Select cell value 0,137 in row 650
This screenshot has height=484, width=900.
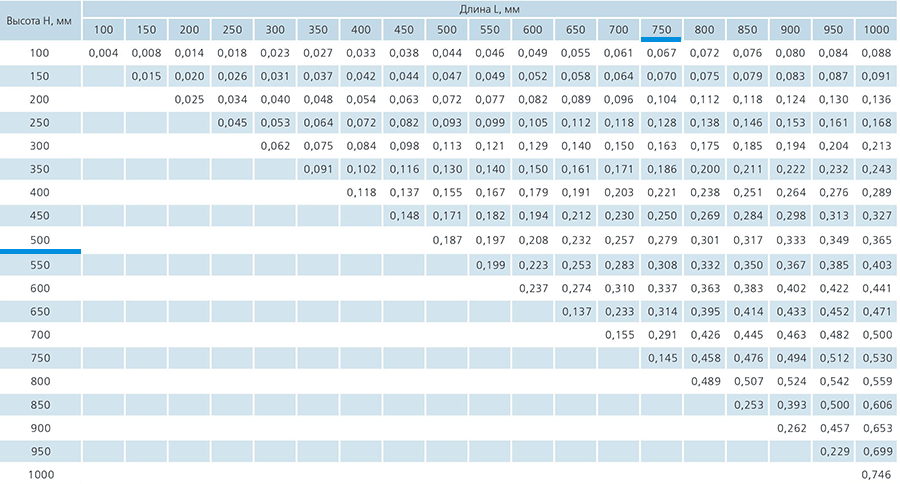[576, 312]
